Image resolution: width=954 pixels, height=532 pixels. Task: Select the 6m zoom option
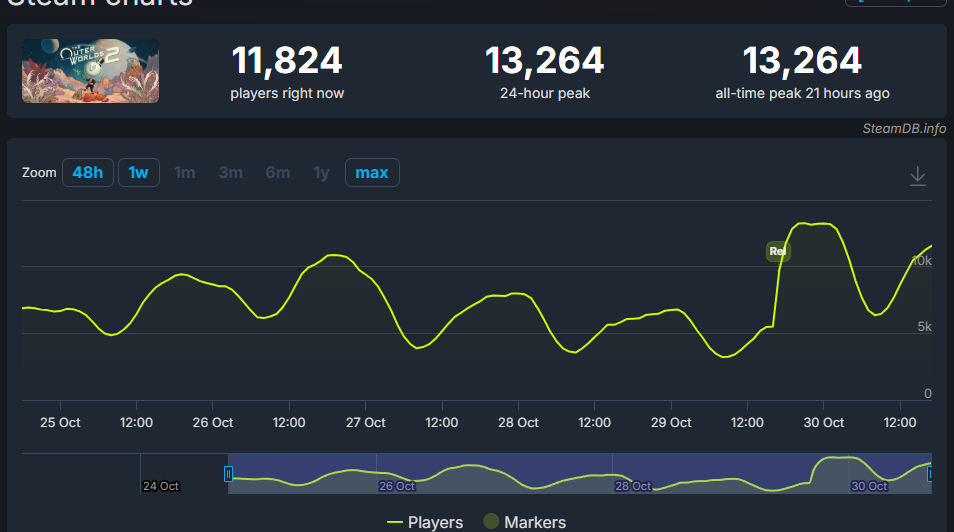click(277, 173)
